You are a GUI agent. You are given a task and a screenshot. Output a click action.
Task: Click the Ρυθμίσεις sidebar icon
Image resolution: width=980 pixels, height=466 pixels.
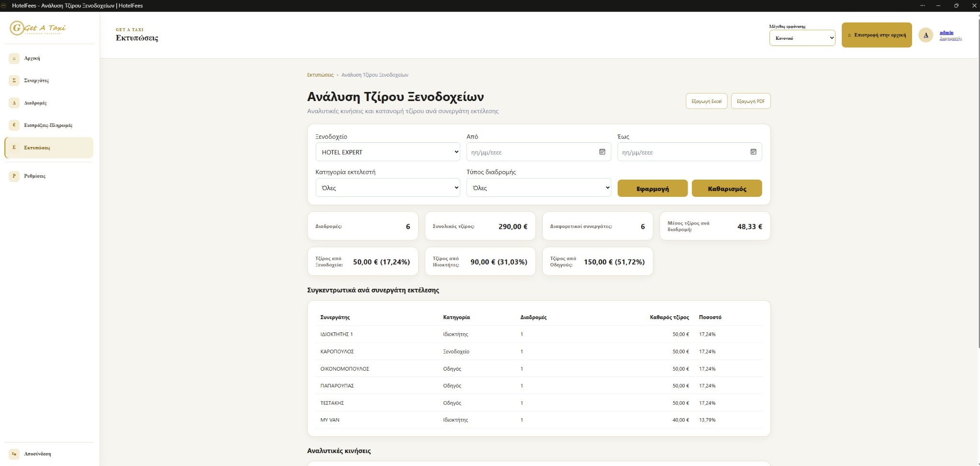pos(14,176)
